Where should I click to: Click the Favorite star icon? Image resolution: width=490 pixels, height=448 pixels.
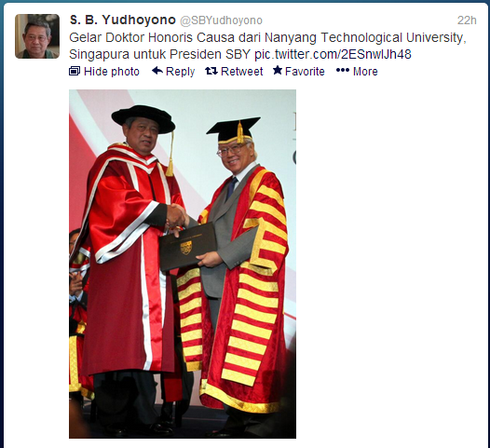[278, 70]
